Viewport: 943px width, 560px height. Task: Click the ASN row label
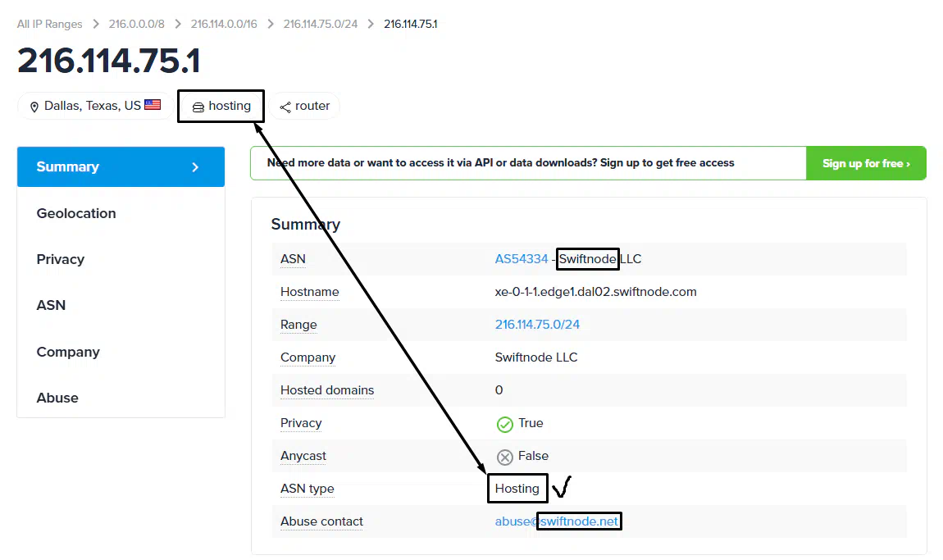click(x=293, y=258)
